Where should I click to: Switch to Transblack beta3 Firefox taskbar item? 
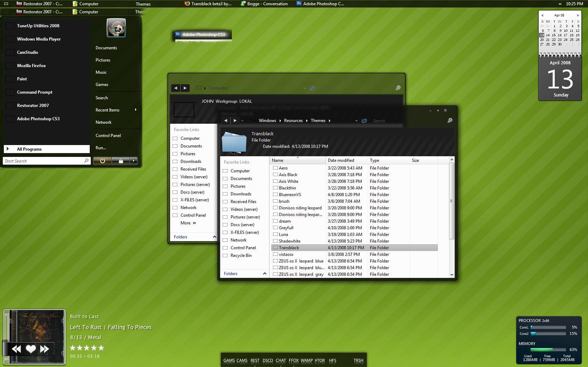pos(208,4)
